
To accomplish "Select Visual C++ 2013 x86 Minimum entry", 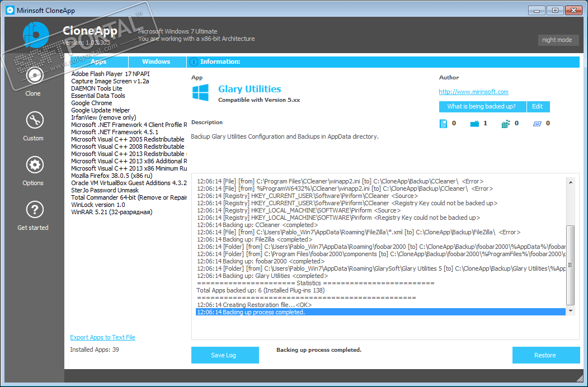I will tap(129, 168).
